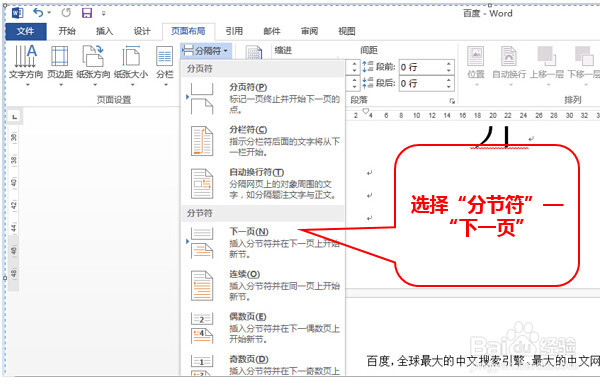Click the 文字方向 text direction icon
Image resolution: width=613 pixels, height=387 pixels.
click(26, 56)
